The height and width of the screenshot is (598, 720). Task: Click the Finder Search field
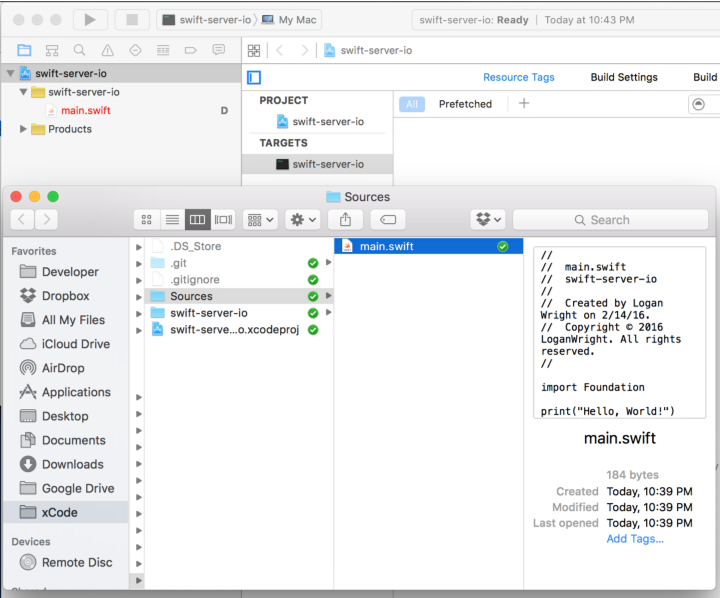[610, 220]
